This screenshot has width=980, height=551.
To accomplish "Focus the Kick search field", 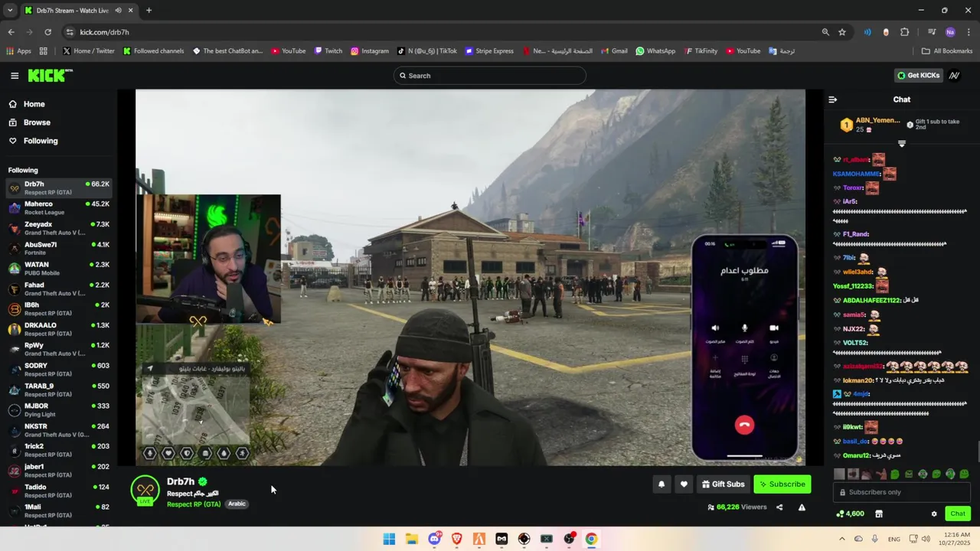I will pos(490,76).
